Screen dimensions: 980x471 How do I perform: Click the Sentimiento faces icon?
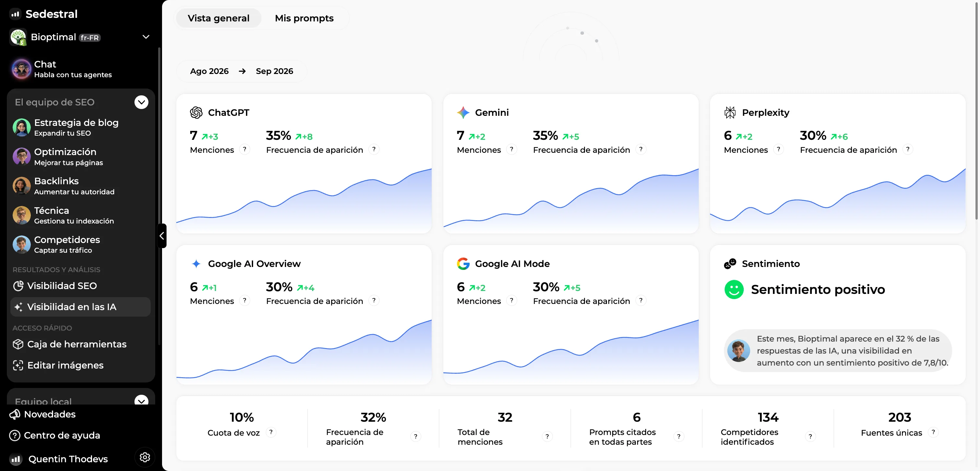(730, 264)
